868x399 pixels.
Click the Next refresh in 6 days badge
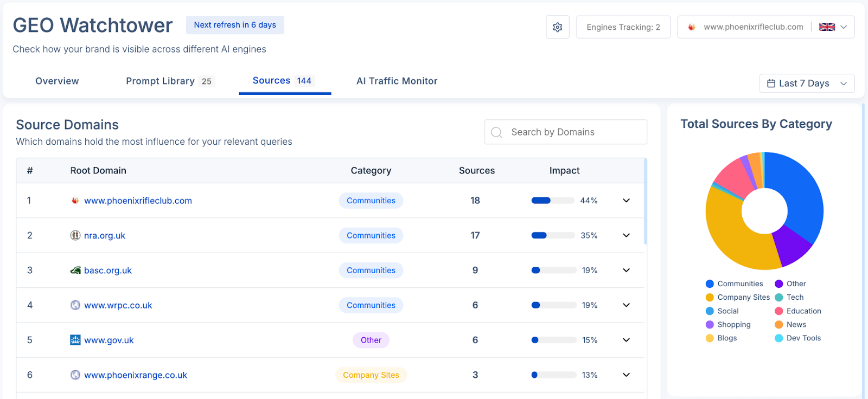pos(235,25)
